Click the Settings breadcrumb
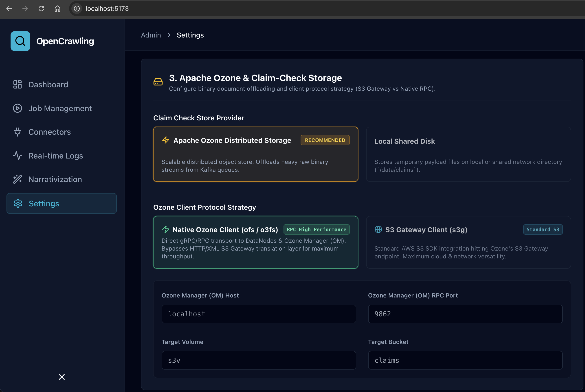This screenshot has height=392, width=585. (x=190, y=35)
